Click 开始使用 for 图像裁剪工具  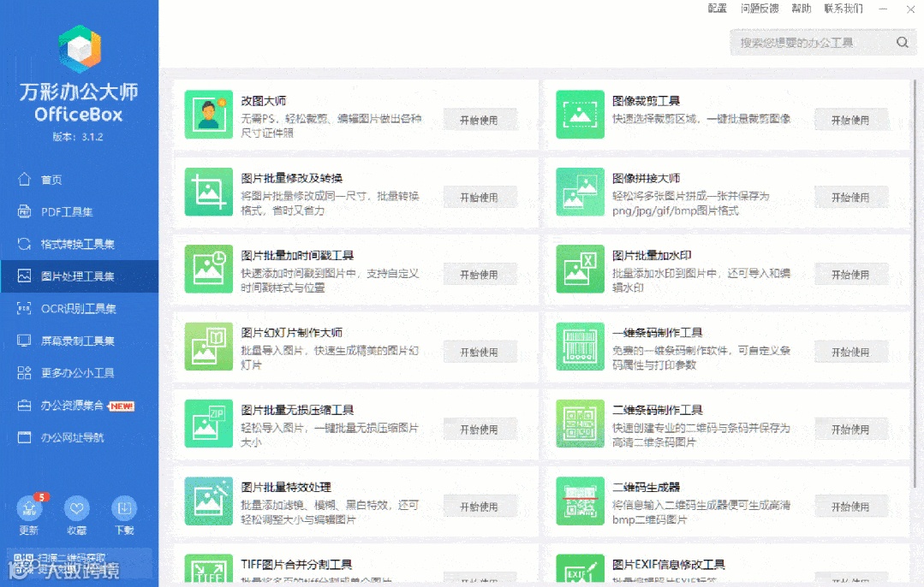point(851,120)
